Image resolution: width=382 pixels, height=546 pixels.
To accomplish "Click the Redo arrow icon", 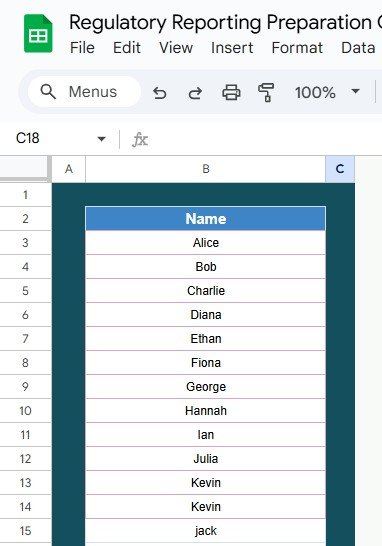I will coord(195,93).
